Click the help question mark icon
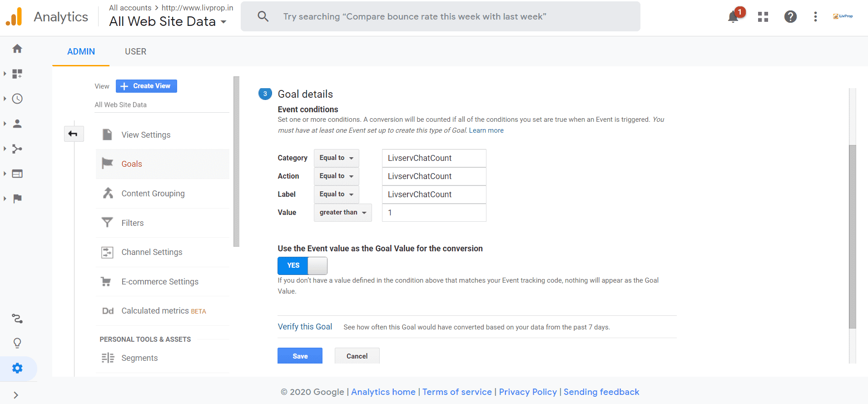This screenshot has width=868, height=404. point(790,17)
